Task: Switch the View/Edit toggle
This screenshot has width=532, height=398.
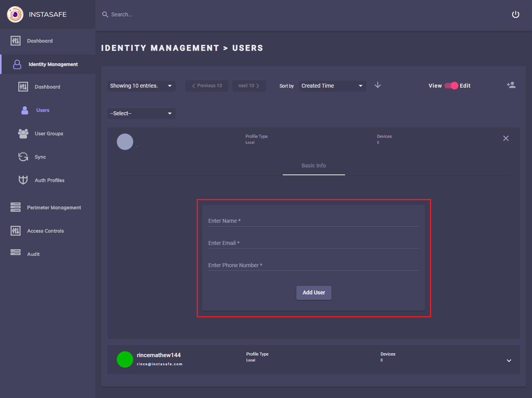Action: (x=451, y=86)
